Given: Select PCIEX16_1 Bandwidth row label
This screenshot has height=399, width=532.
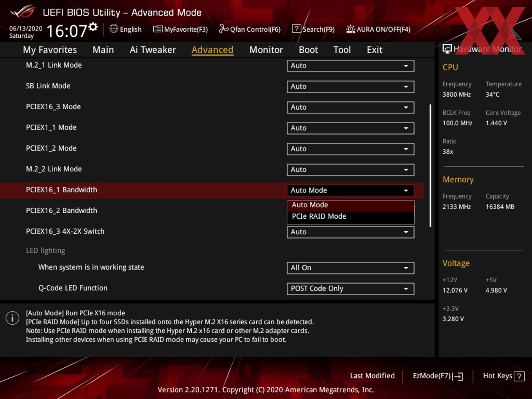Looking at the screenshot, I should [61, 190].
